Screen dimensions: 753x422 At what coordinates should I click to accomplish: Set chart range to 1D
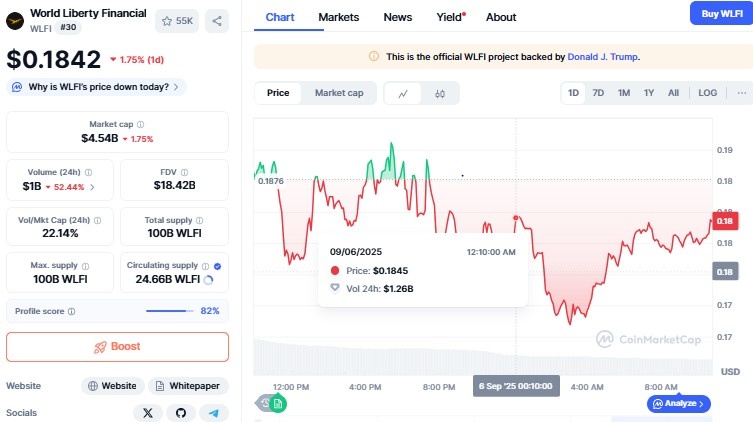(573, 93)
